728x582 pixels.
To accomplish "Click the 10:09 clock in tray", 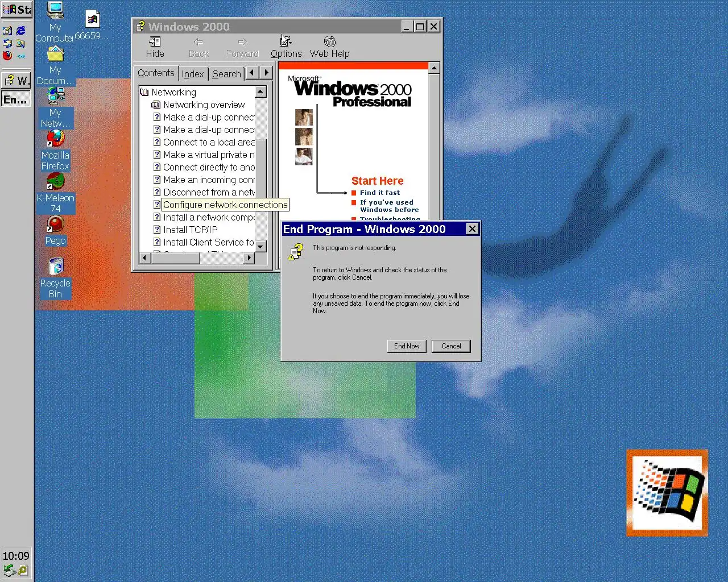I will 16,556.
